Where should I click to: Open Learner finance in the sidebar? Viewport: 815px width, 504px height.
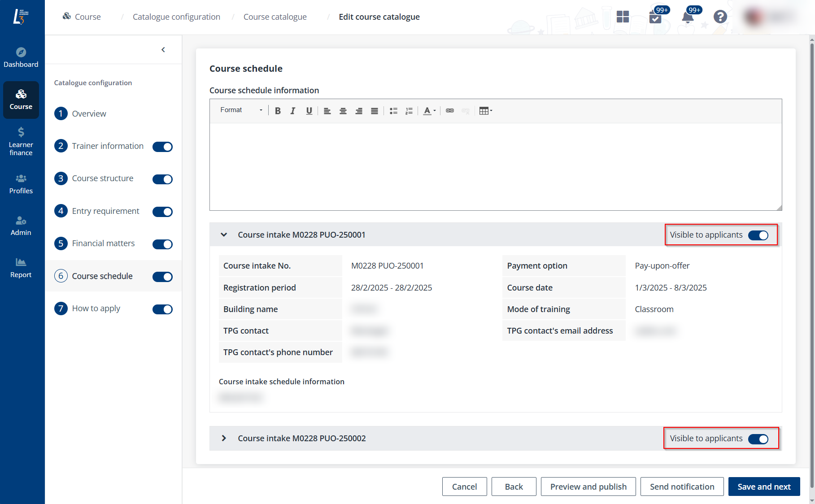(21, 142)
